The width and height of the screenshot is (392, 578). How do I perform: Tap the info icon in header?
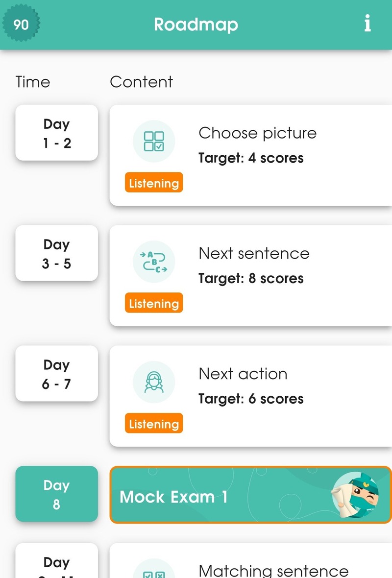367,24
